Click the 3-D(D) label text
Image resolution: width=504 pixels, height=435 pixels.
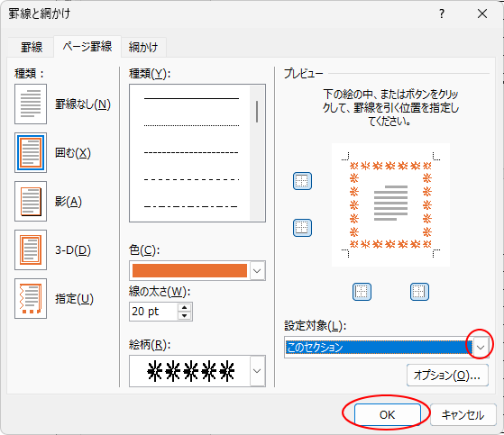(x=73, y=250)
